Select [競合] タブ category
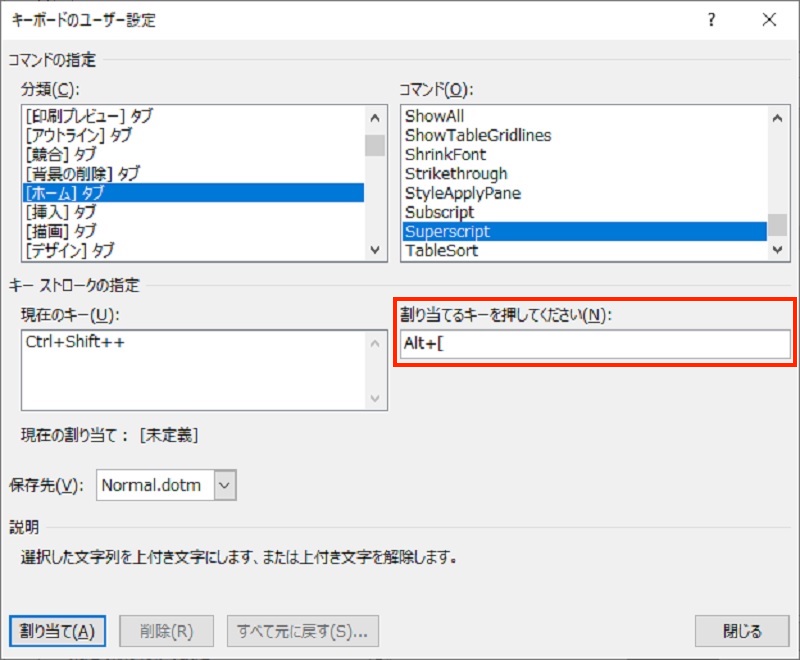Screen dimensions: 800x660 pyautogui.click(x=193, y=155)
